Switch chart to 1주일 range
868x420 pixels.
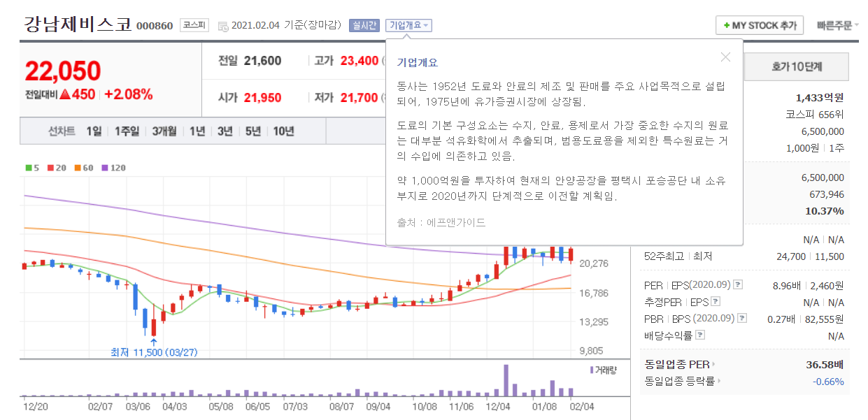(127, 131)
